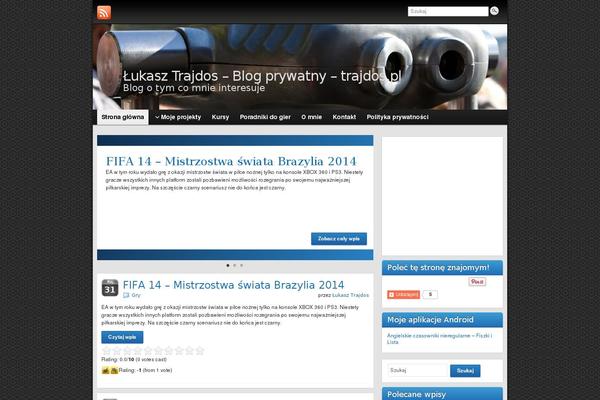The width and height of the screenshot is (600, 400).
Task: Click the 'Rating: -1 (from 1 vote)' text
Action: pyautogui.click(x=145, y=370)
